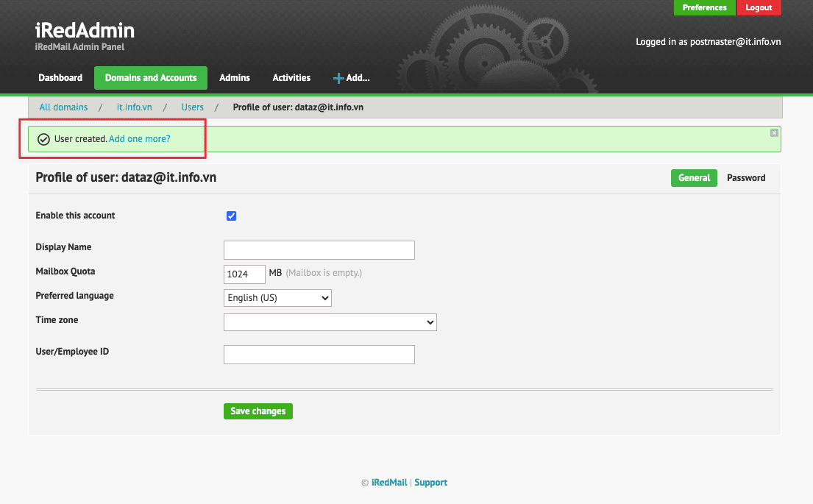Open Preferences in the top bar
813x504 pixels.
click(704, 8)
